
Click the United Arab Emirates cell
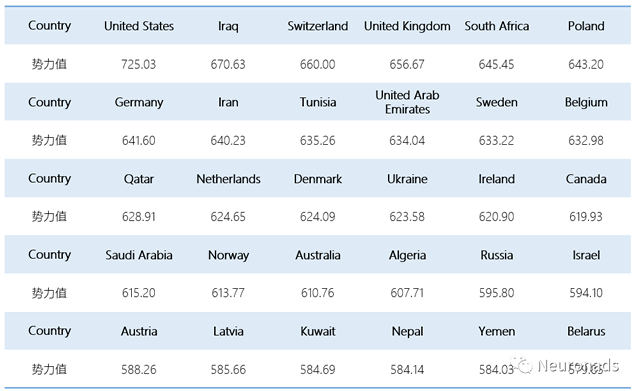[407, 102]
